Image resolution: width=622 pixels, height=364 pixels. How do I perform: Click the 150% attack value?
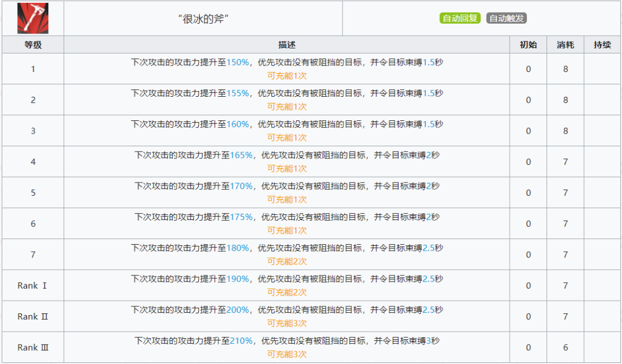[x=238, y=62]
